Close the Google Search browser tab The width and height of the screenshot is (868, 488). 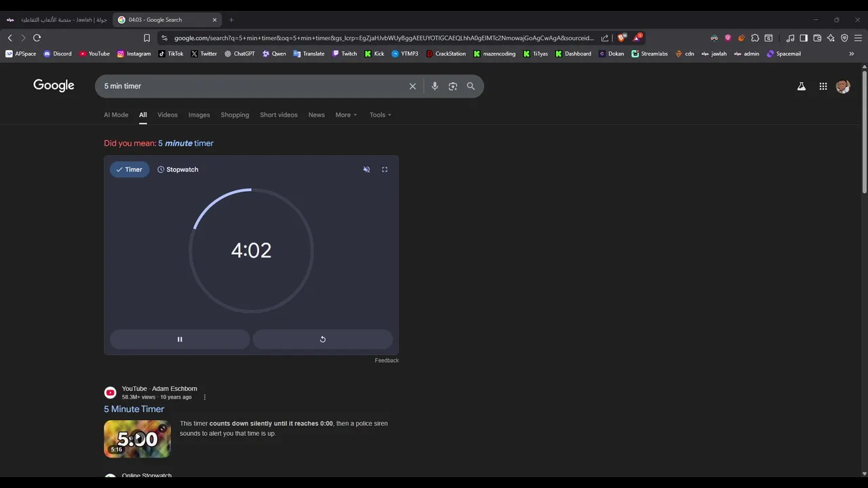(x=214, y=20)
